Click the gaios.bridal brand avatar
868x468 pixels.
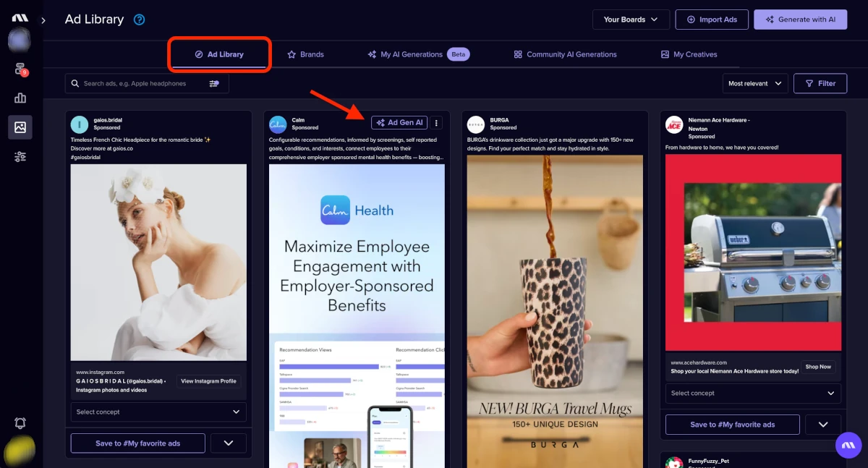80,124
